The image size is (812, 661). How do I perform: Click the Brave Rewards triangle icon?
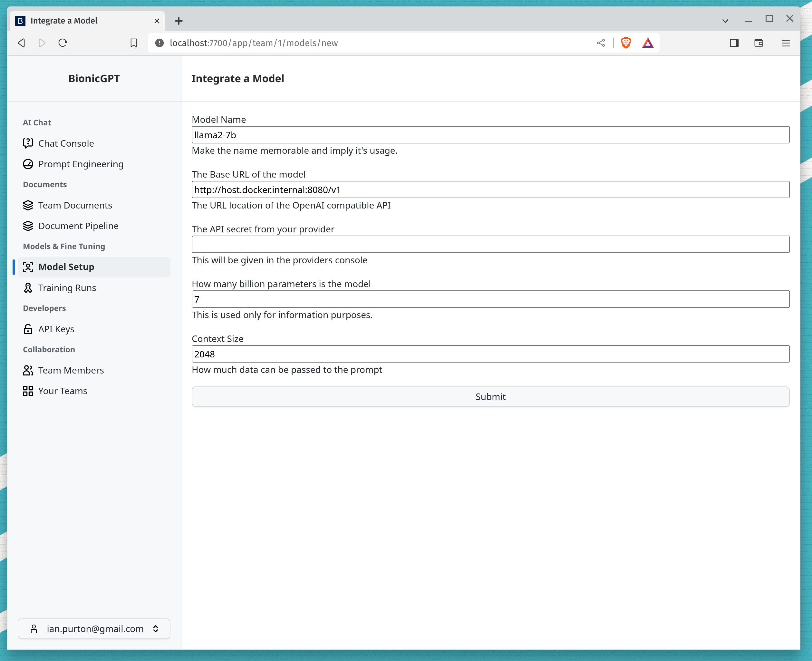648,43
